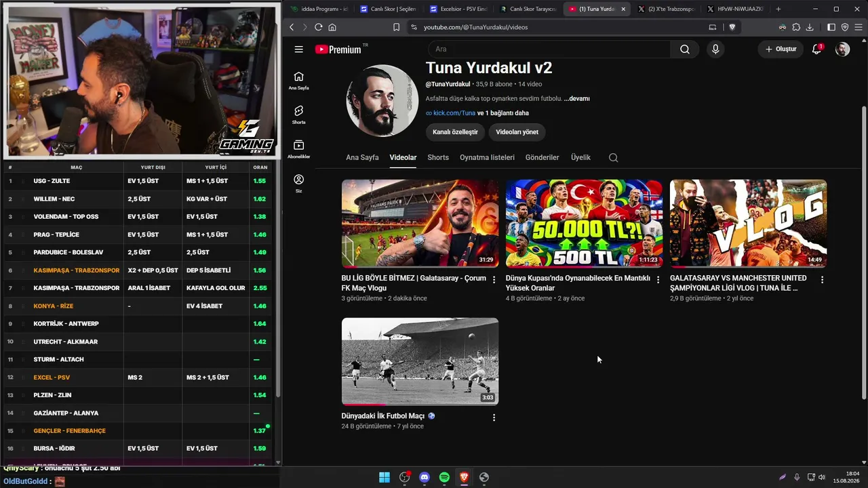868x488 pixels.
Task: Open YouTube notifications bell
Action: coord(816,49)
